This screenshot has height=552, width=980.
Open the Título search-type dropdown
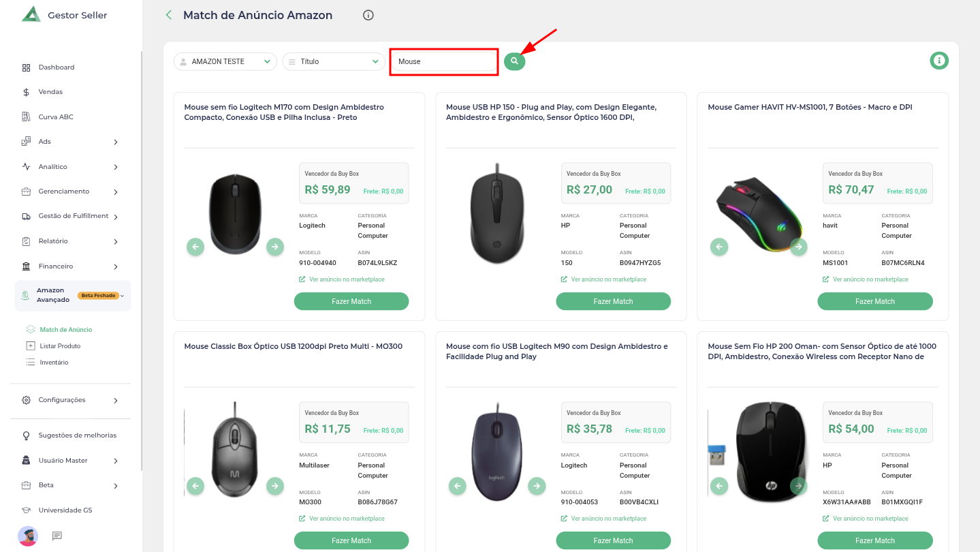click(x=334, y=61)
